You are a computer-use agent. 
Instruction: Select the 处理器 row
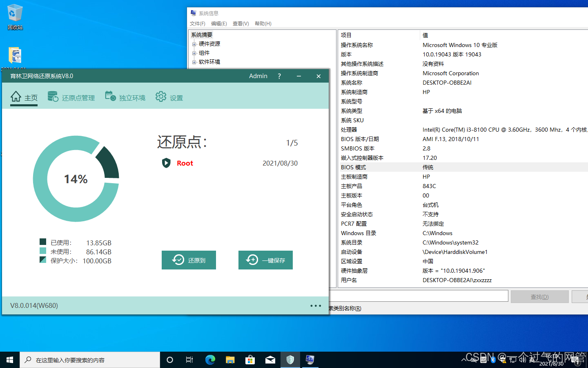463,130
